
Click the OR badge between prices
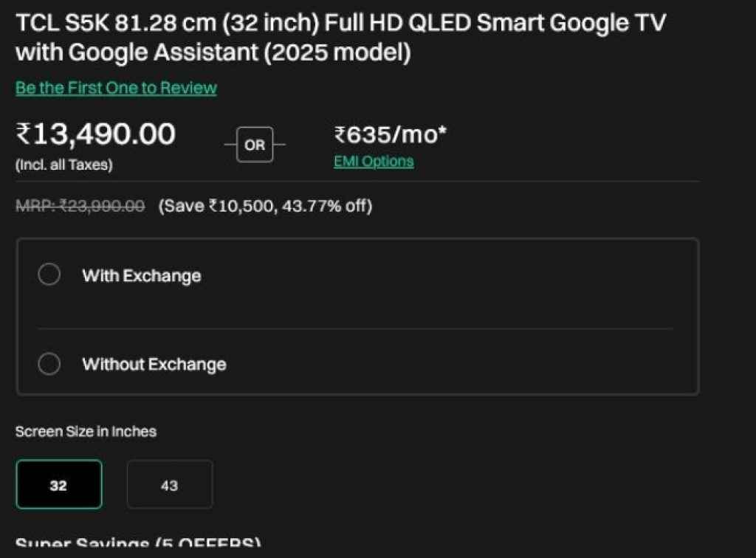pos(254,145)
